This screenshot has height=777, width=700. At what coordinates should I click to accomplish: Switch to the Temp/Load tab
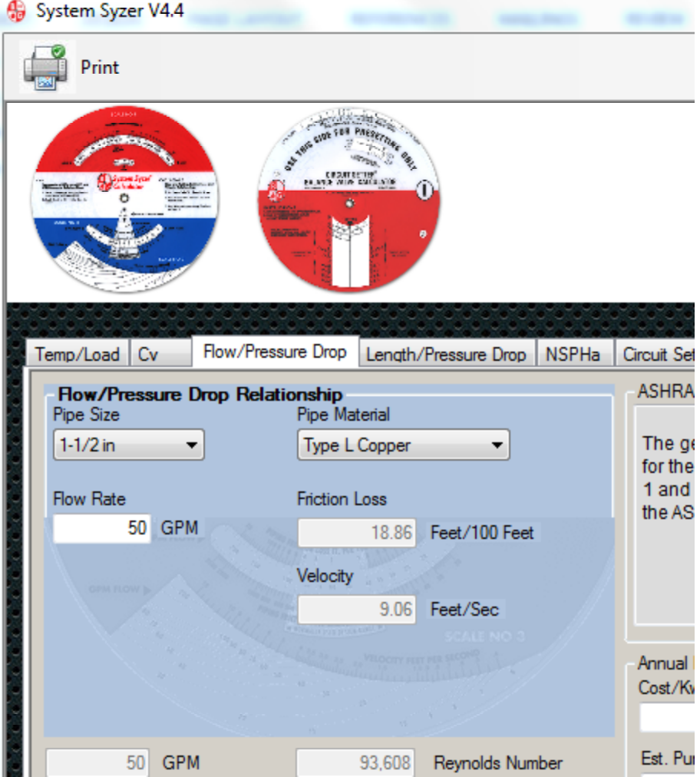(78, 354)
